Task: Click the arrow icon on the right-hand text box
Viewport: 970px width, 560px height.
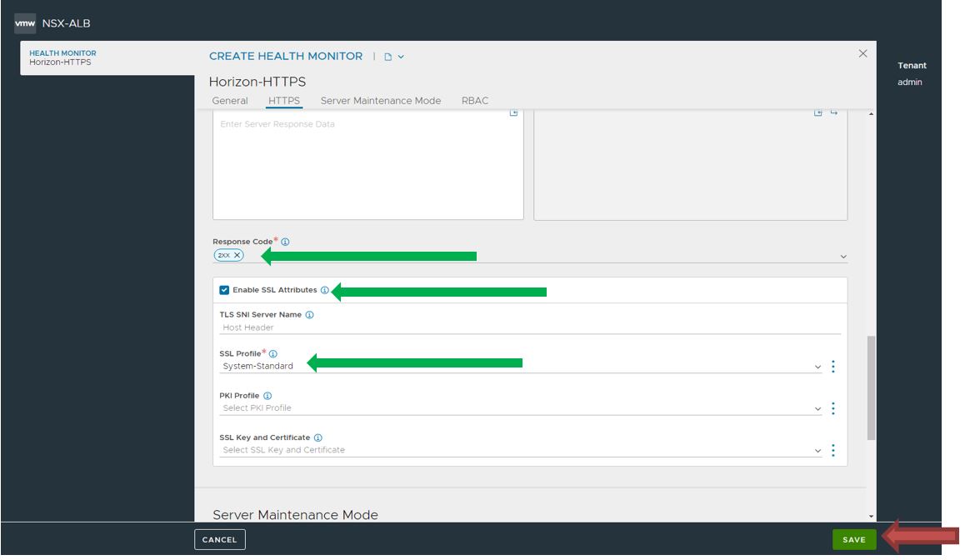Action: point(834,112)
